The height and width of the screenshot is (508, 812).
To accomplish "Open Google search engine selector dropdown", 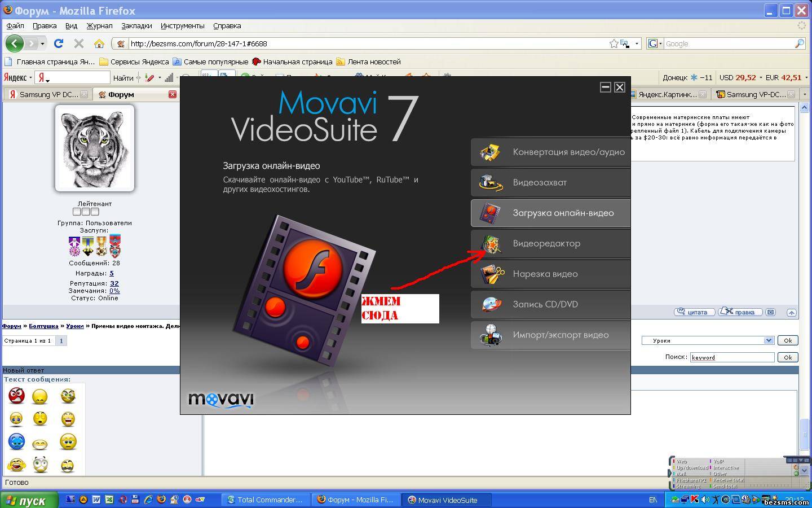I will click(655, 43).
